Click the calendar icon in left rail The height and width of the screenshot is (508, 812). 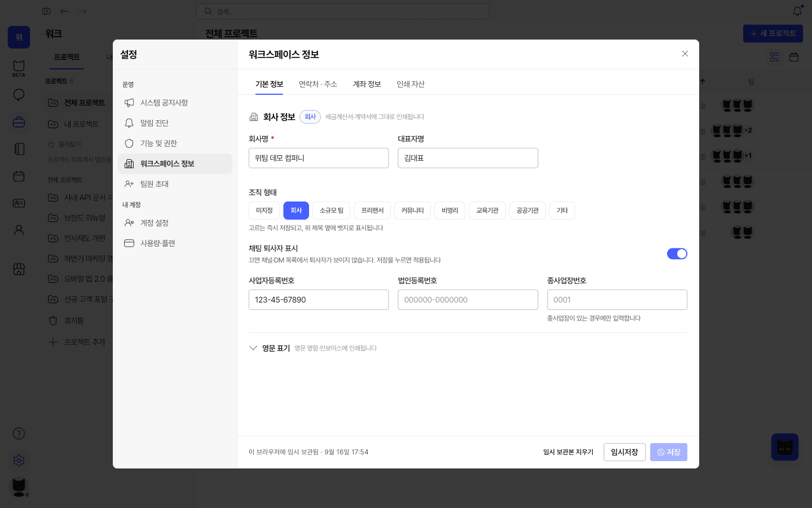(19, 176)
